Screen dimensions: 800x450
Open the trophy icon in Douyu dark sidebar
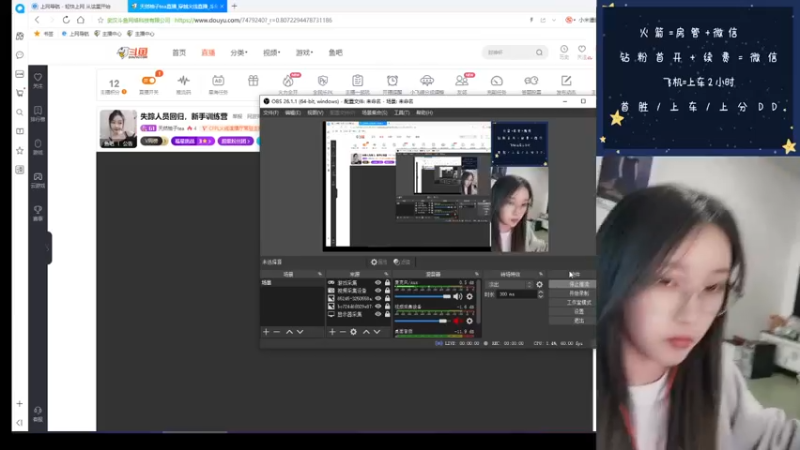point(38,210)
